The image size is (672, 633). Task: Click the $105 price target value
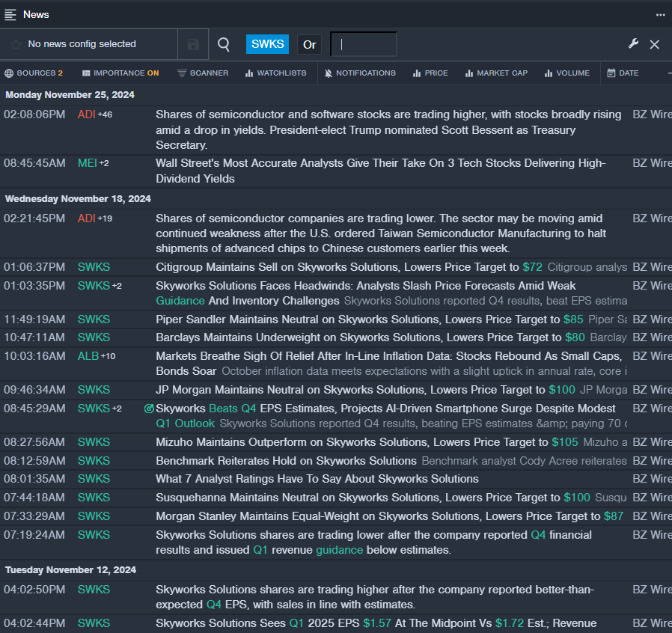[565, 442]
